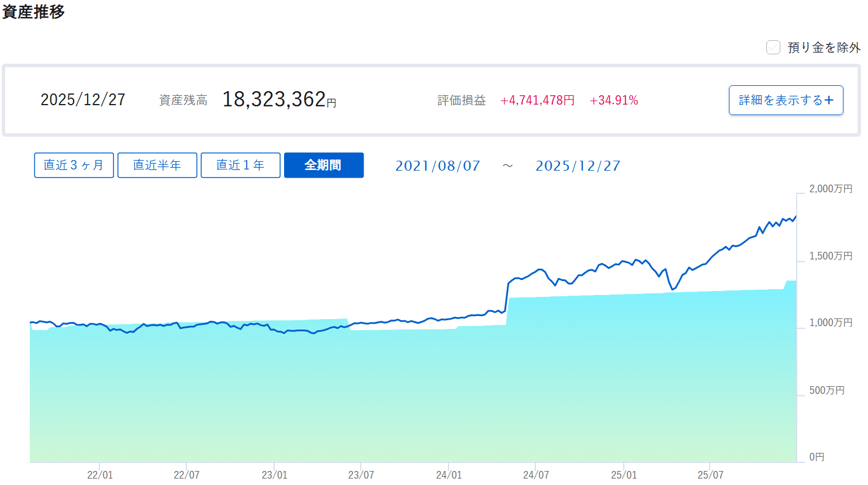Click the 詳細を表示する+ button
The height and width of the screenshot is (485, 868).
[786, 101]
